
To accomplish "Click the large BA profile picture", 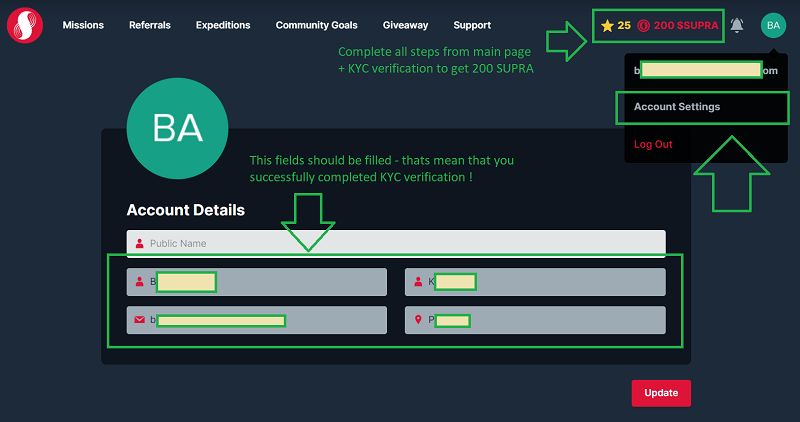I will [178, 128].
